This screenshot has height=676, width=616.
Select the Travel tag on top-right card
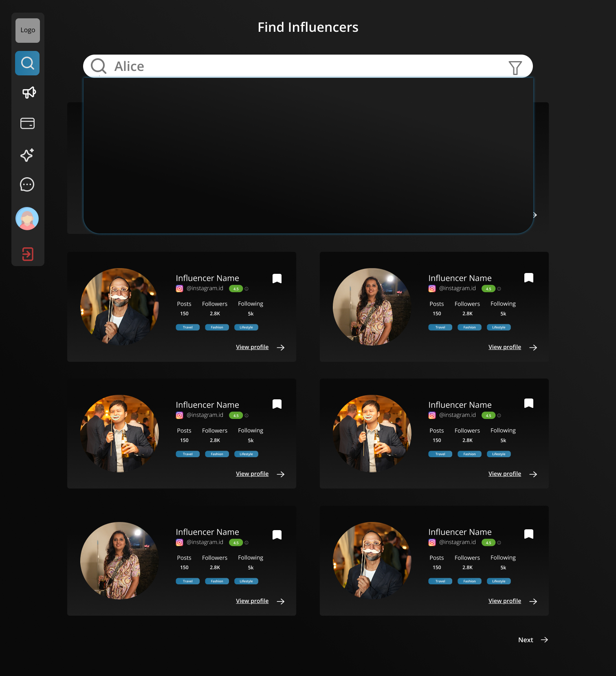pos(440,327)
